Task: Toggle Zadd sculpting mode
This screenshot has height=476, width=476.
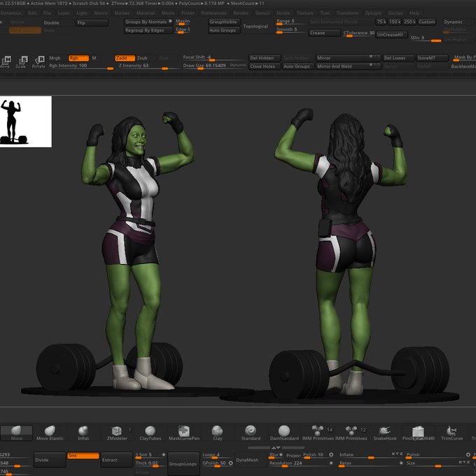Action: tap(125, 58)
